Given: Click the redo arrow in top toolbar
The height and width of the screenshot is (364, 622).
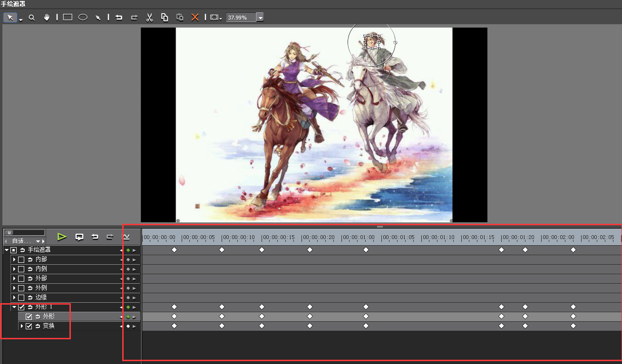Looking at the screenshot, I should pos(134,18).
